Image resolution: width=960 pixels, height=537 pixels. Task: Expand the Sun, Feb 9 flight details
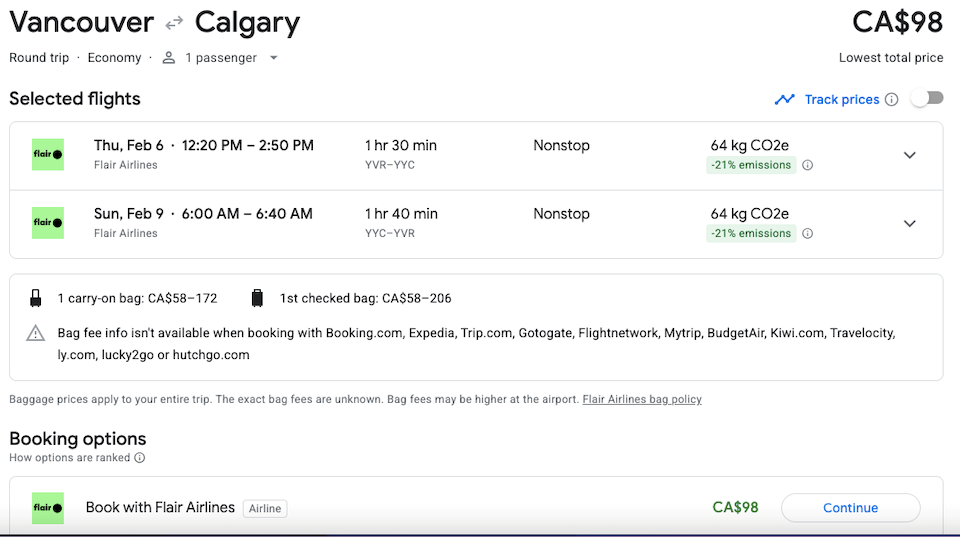910,223
